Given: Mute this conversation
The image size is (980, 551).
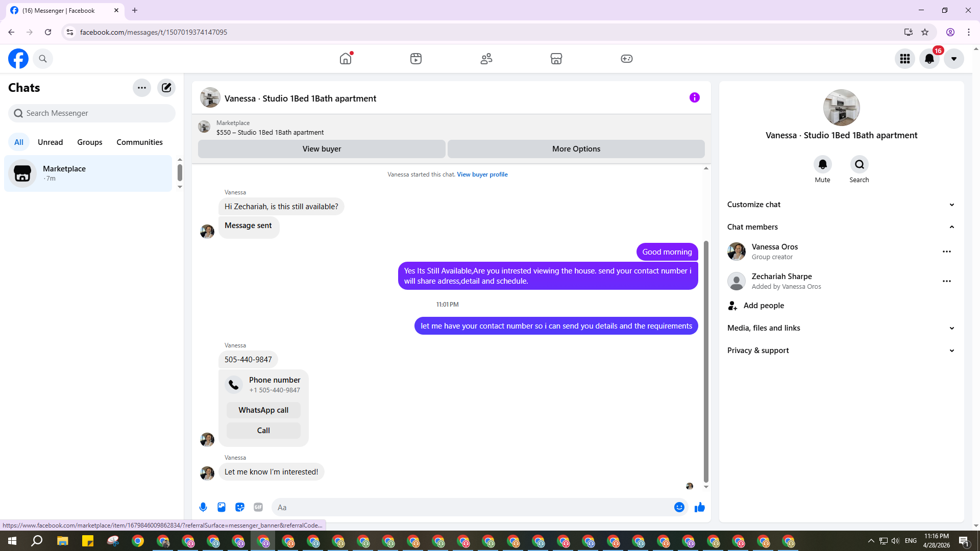Looking at the screenshot, I should click(x=822, y=165).
